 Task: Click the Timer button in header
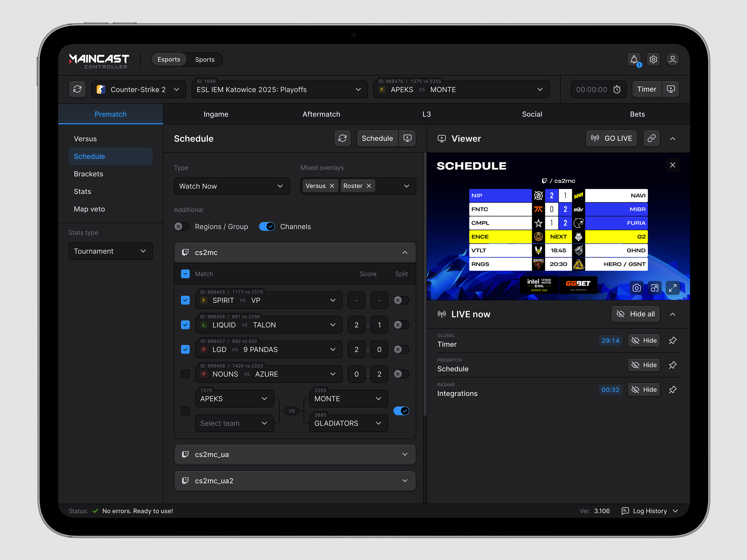(647, 89)
